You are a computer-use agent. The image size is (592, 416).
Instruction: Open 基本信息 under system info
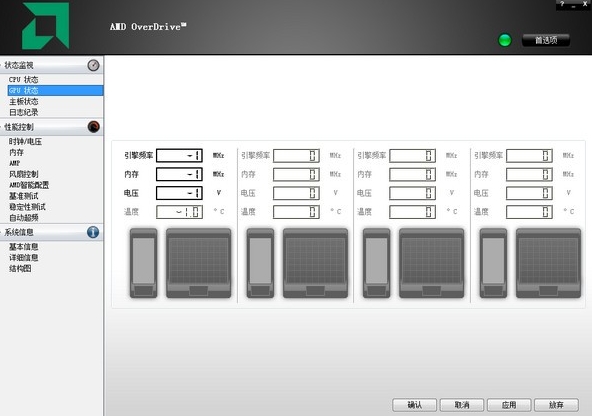click(x=24, y=247)
